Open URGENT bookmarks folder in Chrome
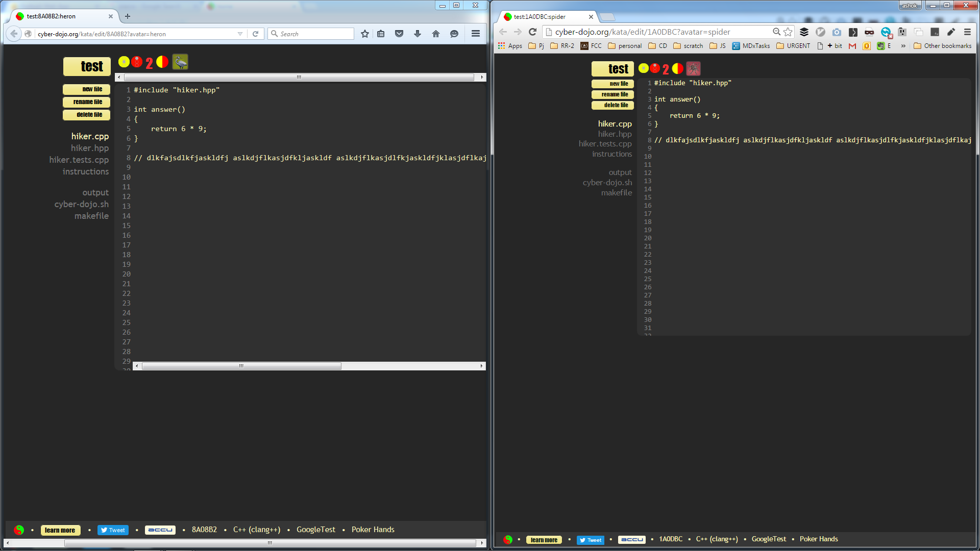This screenshot has width=980, height=551. pos(793,46)
